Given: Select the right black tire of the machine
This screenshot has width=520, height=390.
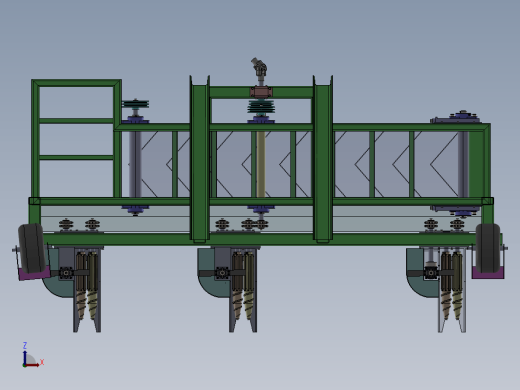Looking at the screenshot, I should 488,248.
